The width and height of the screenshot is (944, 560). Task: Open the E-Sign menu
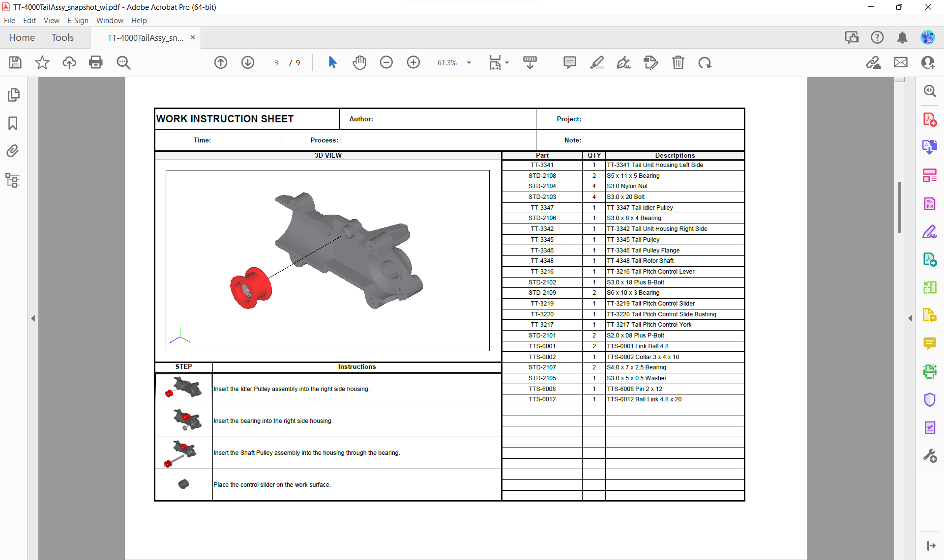click(78, 20)
